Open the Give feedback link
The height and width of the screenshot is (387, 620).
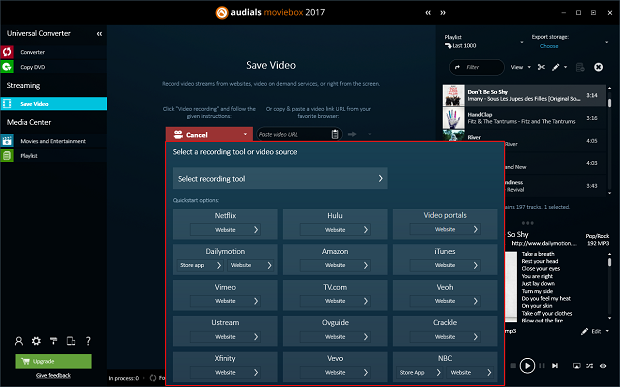click(53, 376)
